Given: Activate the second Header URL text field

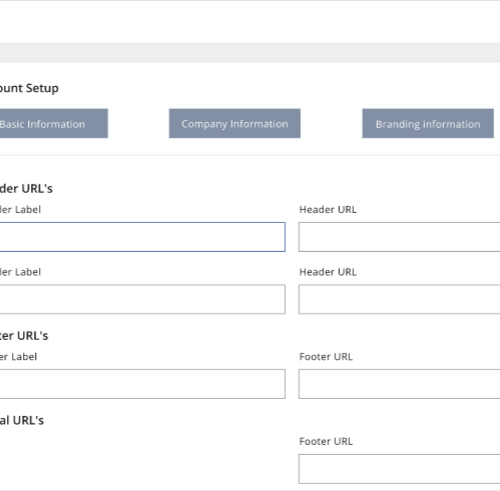Looking at the screenshot, I should (399, 299).
